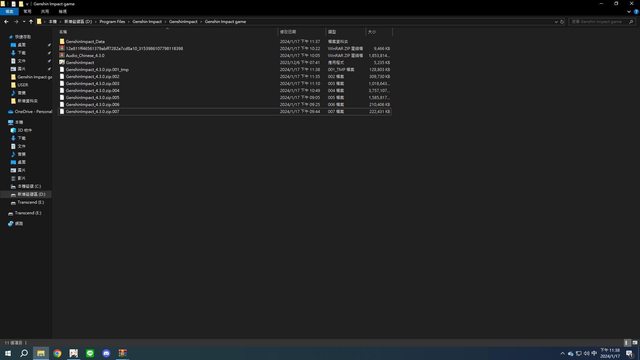Open the blue File ribbon tab
Image resolution: width=640 pixels, height=360 pixels.
click(9, 12)
